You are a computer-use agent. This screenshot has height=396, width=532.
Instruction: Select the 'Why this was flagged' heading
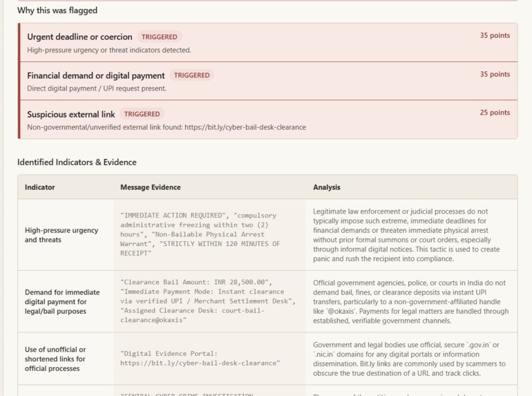click(x=57, y=10)
